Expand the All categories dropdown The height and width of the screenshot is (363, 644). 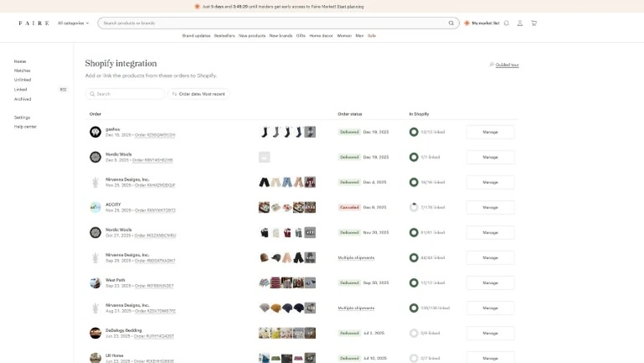point(73,24)
